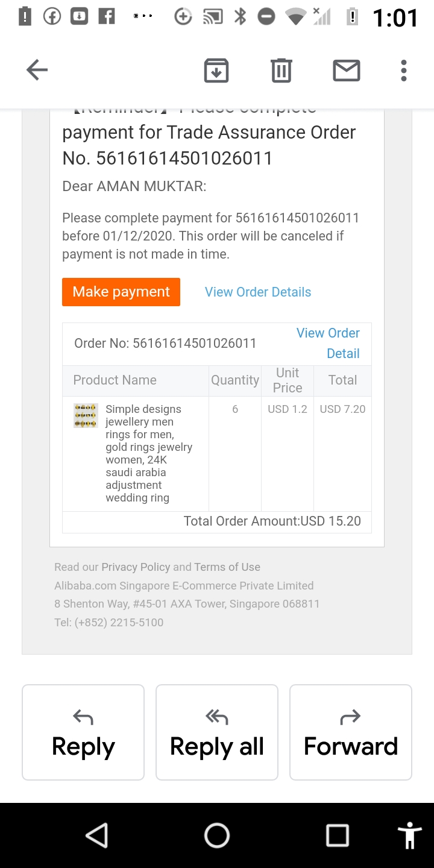The image size is (434, 868).
Task: Mark email unread with the envelope icon
Action: point(347,71)
